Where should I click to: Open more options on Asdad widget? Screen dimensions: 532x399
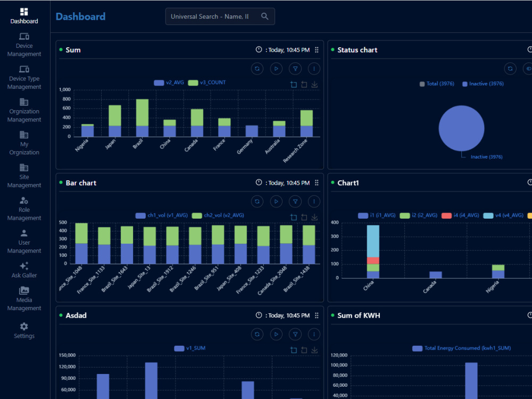314,334
